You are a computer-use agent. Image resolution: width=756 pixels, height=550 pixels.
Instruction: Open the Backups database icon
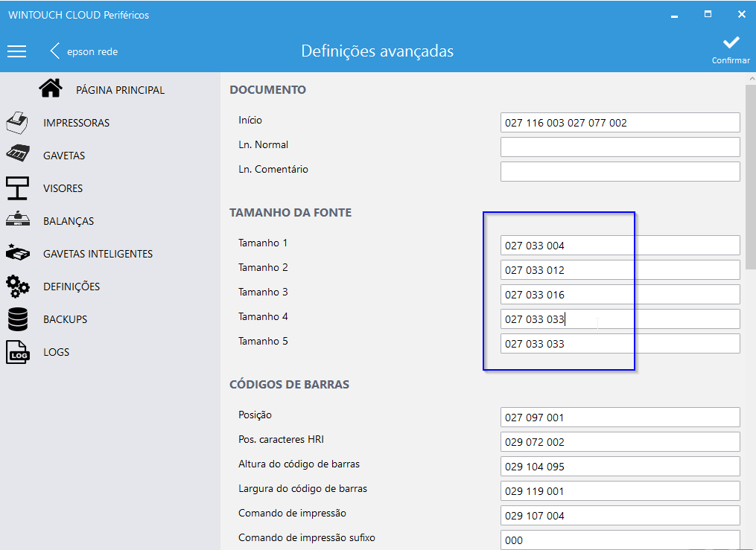18,319
